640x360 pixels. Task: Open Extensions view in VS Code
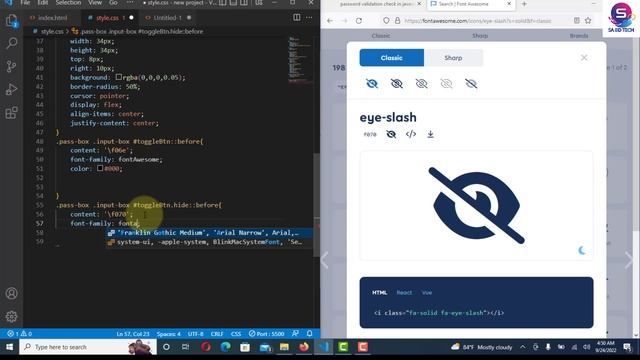pos(11,112)
